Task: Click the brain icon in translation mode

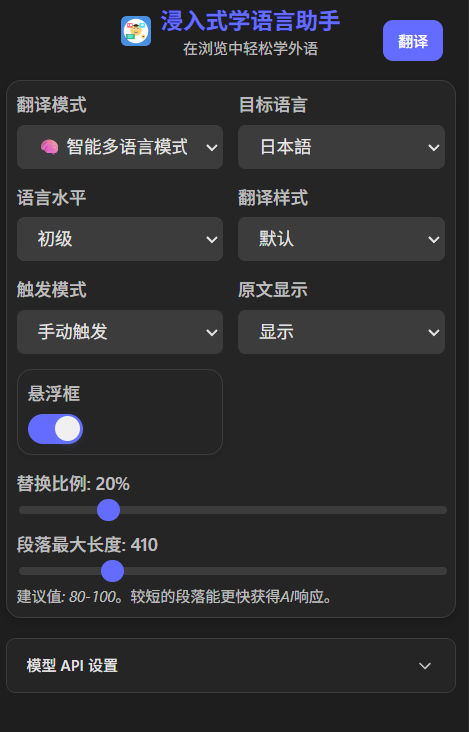Action: coord(49,147)
